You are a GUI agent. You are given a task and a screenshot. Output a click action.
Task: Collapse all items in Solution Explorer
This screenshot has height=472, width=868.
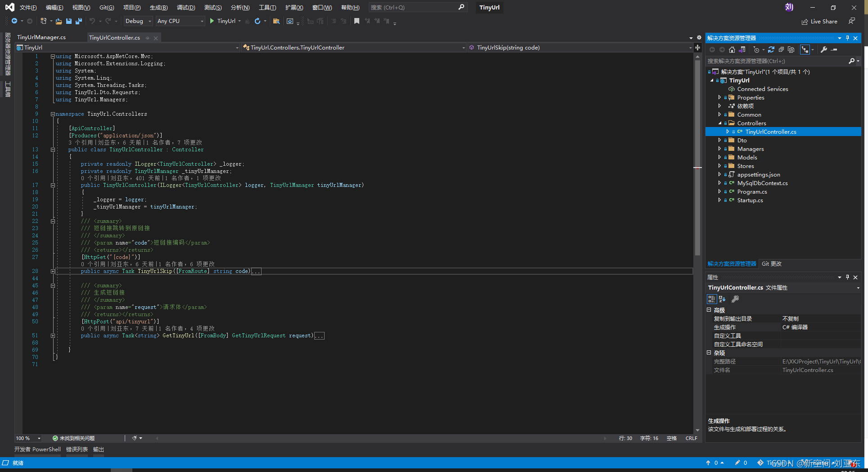781,50
